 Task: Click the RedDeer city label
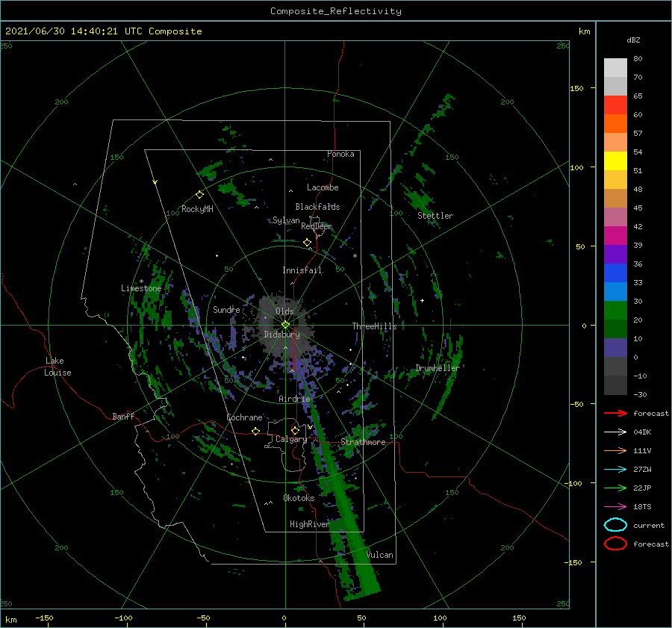pos(317,226)
